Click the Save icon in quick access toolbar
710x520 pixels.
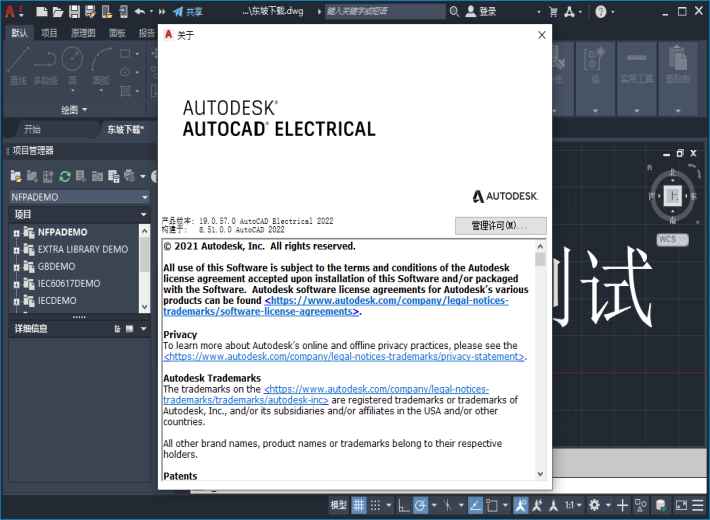(x=74, y=11)
